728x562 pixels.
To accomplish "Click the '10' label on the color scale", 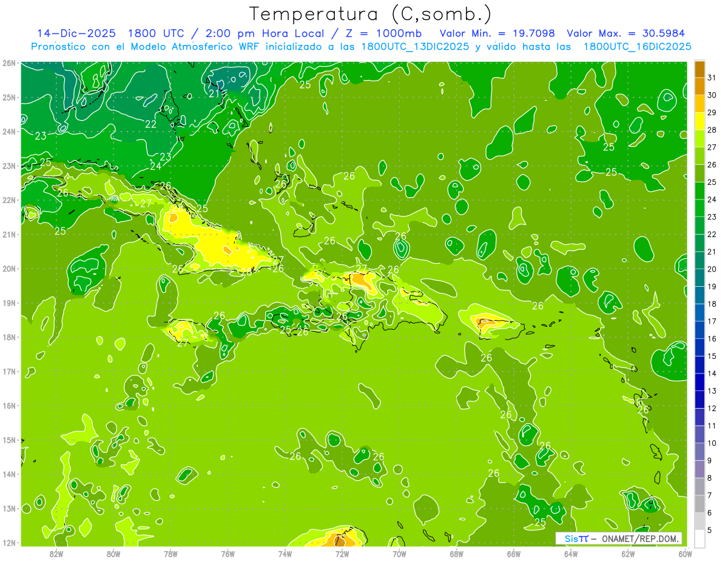I will click(712, 443).
